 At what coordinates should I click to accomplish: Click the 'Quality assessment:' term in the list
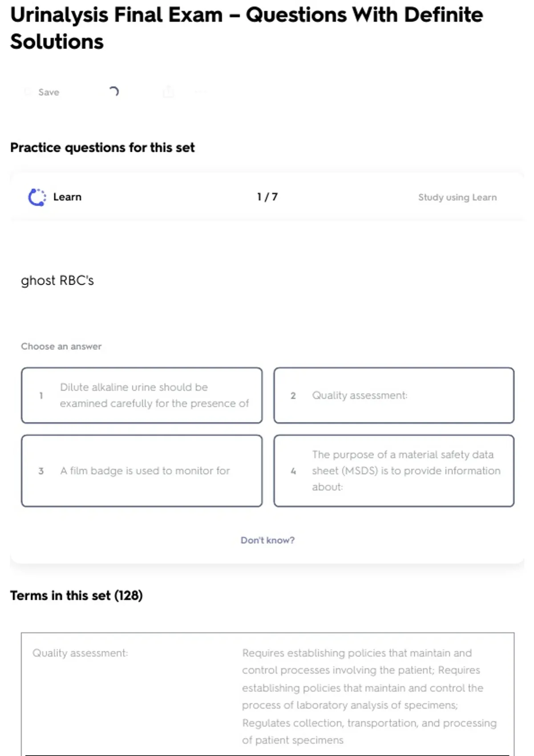coord(80,653)
